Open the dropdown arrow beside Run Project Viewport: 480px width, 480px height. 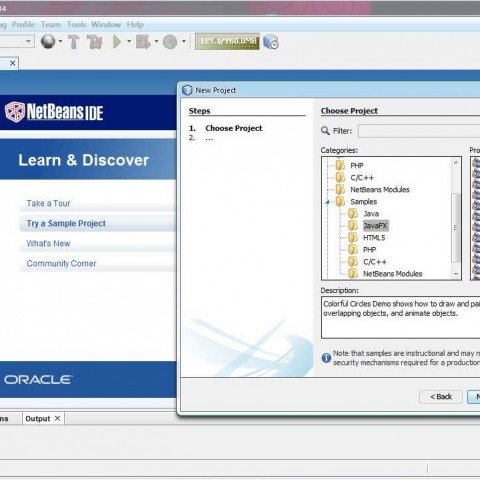pos(129,42)
